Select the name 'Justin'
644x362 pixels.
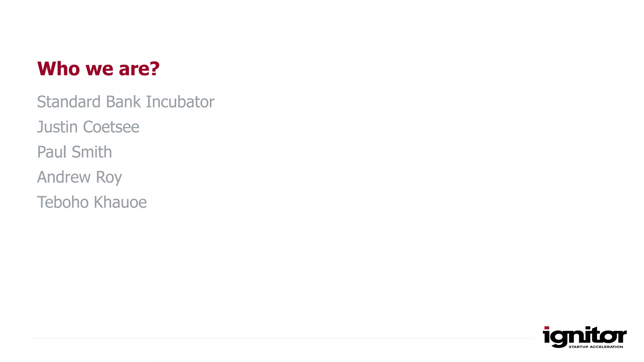57,127
